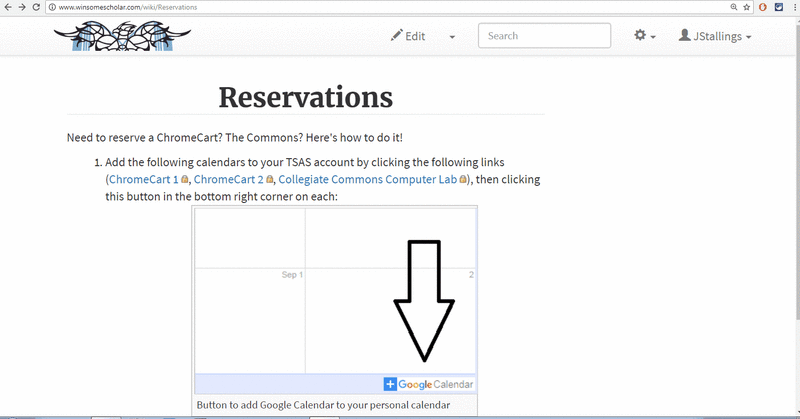The height and width of the screenshot is (419, 800).
Task: Open the Chrome three-dot menu
Action: pos(795,7)
